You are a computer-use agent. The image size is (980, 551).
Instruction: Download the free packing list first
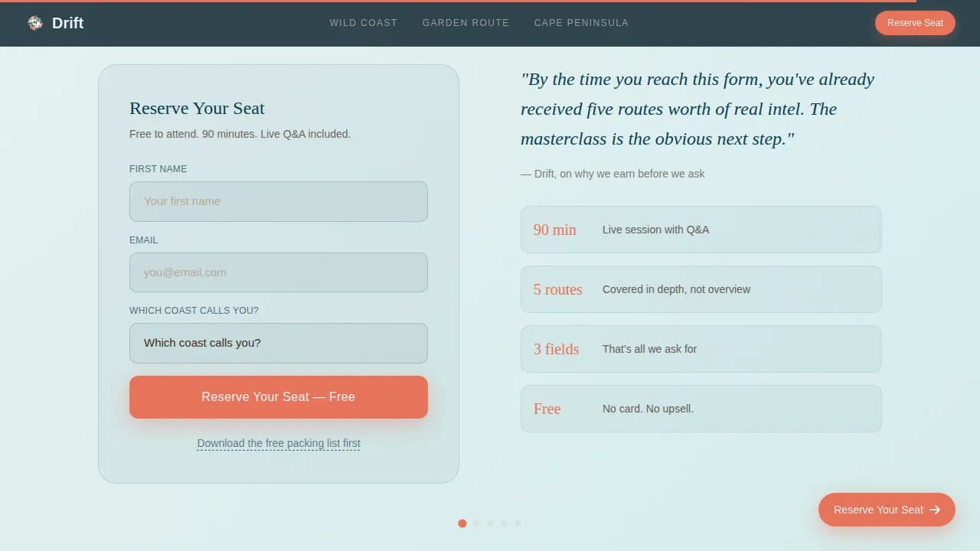point(279,443)
